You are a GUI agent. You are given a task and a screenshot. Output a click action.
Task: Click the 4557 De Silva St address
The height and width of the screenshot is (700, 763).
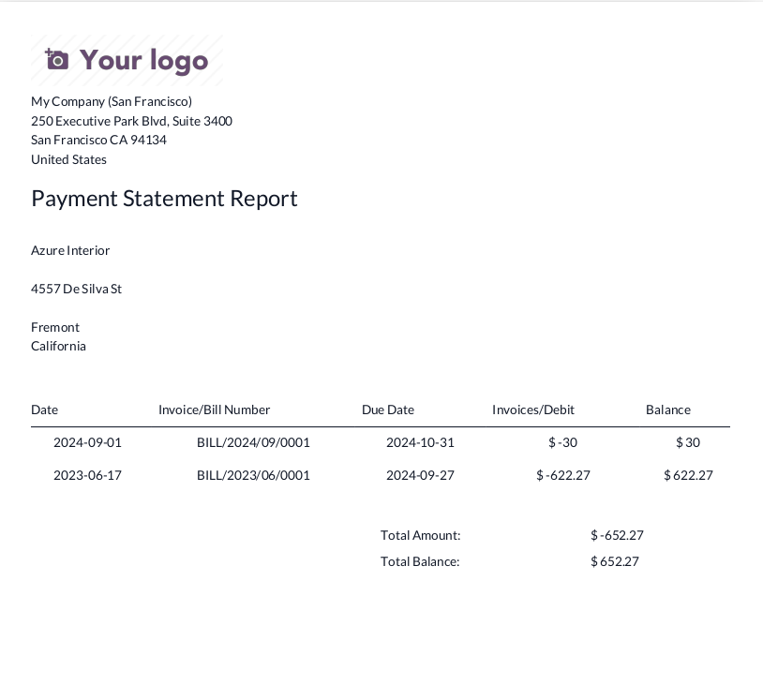tap(76, 289)
